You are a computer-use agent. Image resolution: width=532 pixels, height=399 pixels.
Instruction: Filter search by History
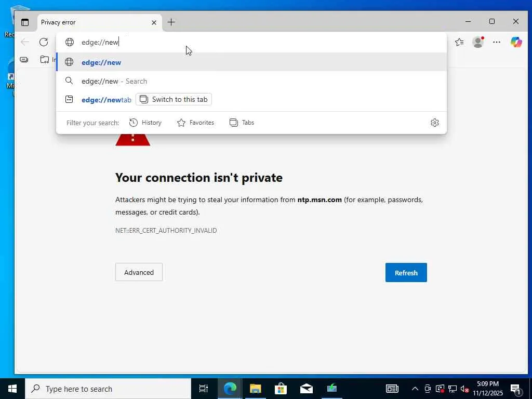(x=145, y=123)
